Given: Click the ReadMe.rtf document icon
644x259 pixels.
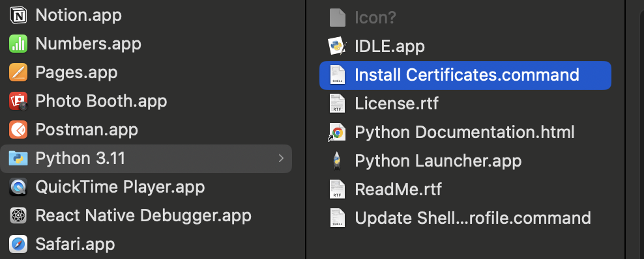Looking at the screenshot, I should click(337, 190).
